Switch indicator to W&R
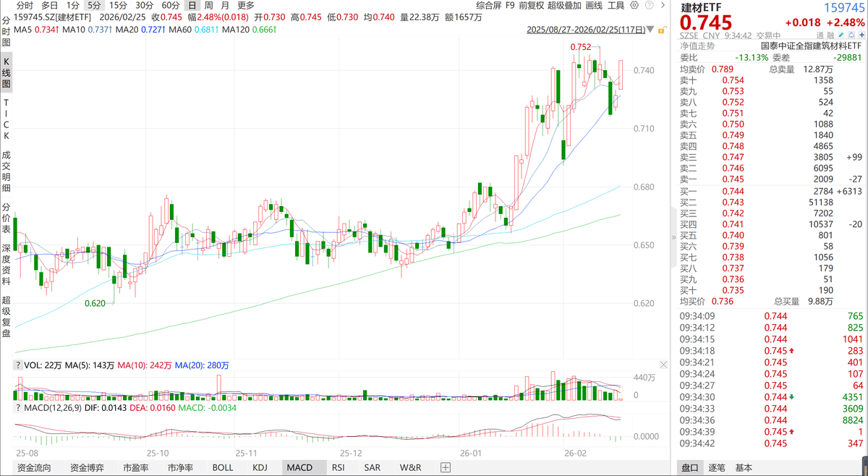This screenshot has width=868, height=476. click(410, 468)
